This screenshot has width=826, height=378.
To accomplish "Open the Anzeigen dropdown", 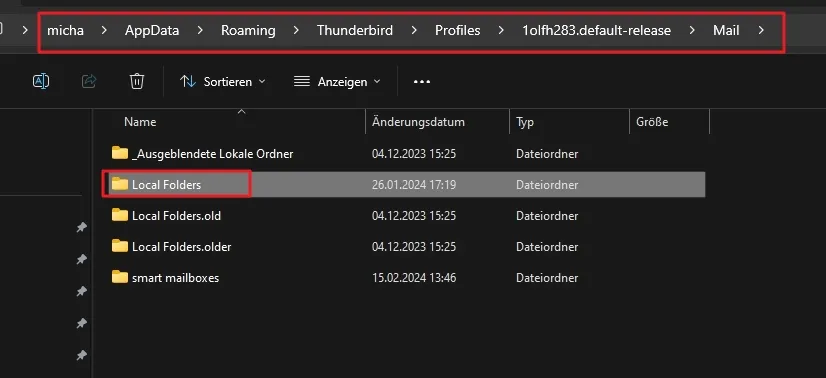I will click(x=337, y=82).
